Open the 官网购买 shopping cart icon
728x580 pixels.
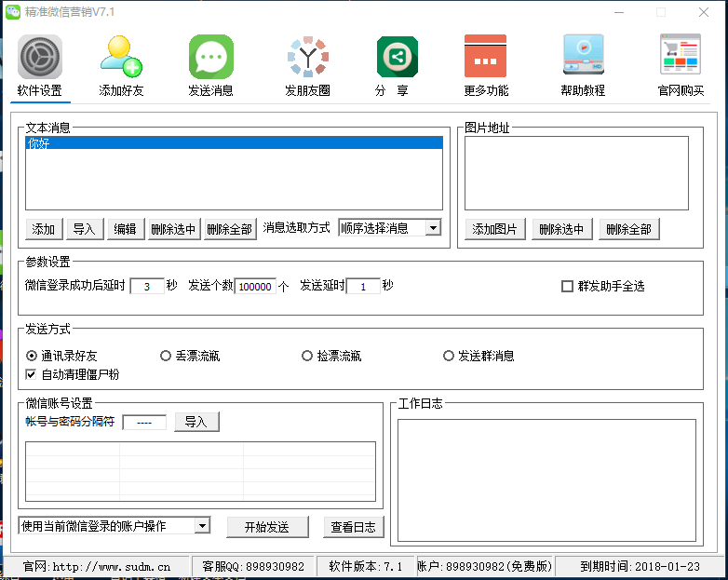tap(681, 54)
